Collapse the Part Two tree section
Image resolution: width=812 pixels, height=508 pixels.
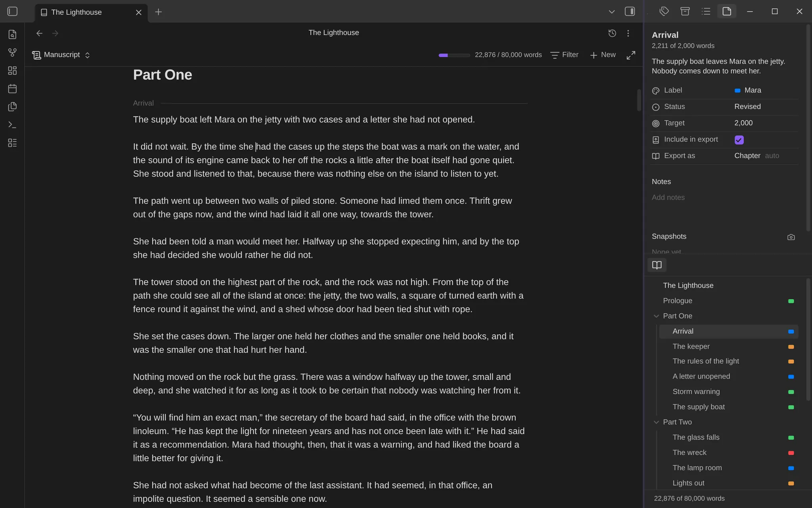point(656,422)
